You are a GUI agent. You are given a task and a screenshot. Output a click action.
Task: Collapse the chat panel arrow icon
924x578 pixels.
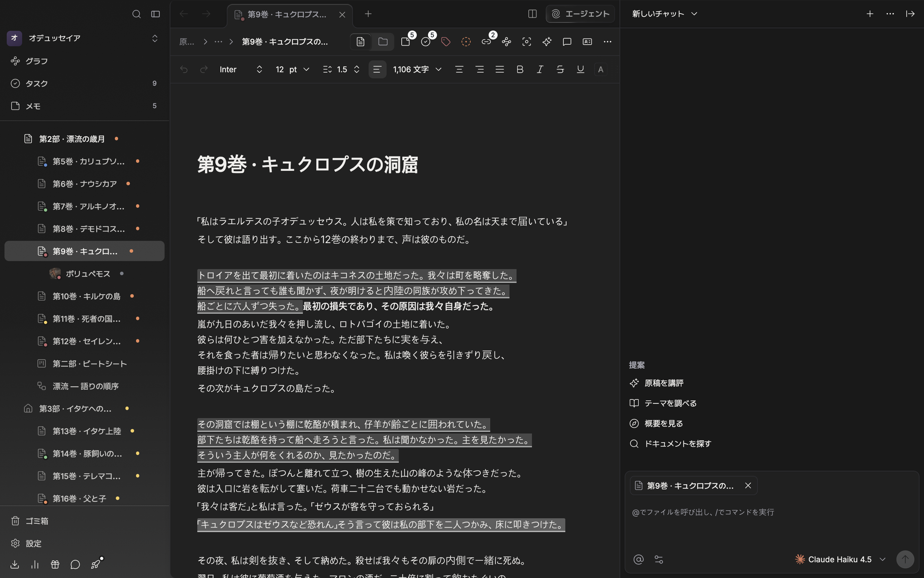coord(910,14)
